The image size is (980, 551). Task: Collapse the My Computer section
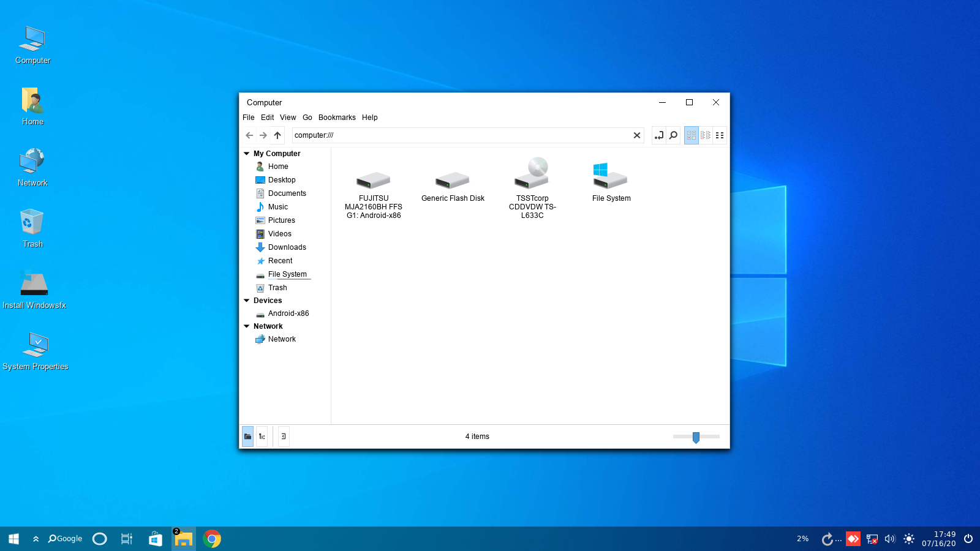point(247,154)
